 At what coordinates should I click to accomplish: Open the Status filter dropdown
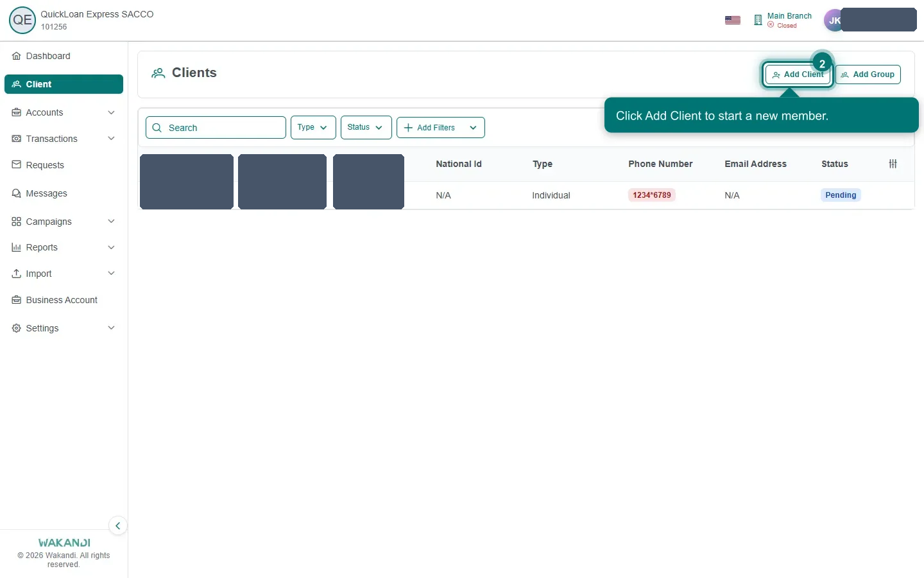tap(366, 127)
